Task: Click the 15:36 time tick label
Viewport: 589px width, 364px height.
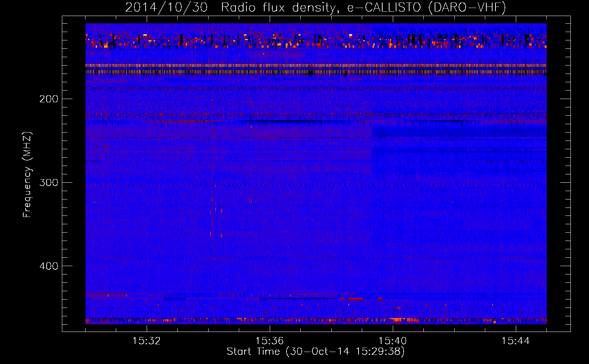Action: [x=270, y=341]
